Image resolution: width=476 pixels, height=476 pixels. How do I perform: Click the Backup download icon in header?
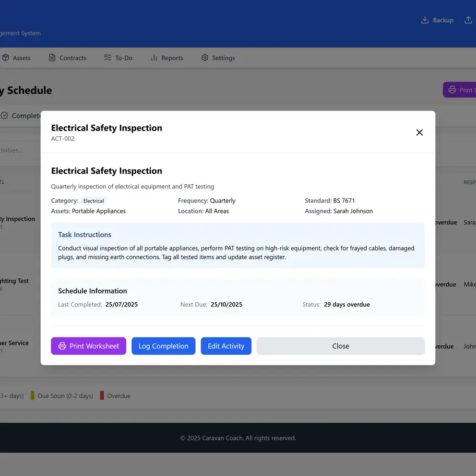tap(424, 20)
